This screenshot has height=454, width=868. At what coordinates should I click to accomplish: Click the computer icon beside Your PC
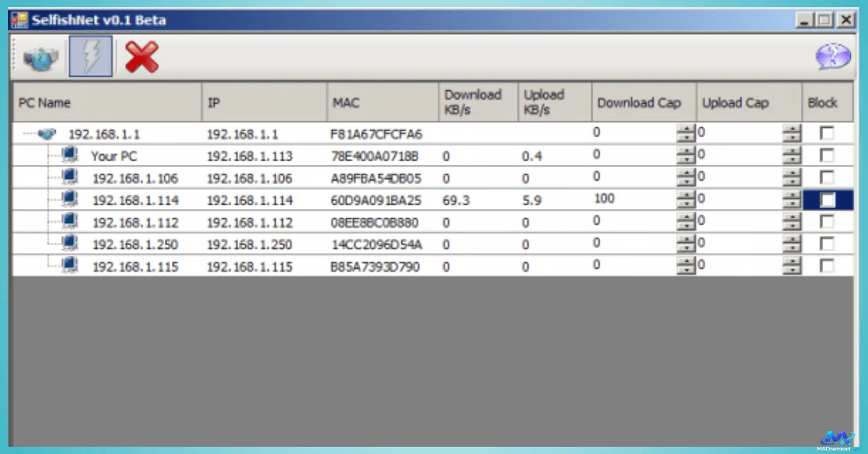(70, 155)
